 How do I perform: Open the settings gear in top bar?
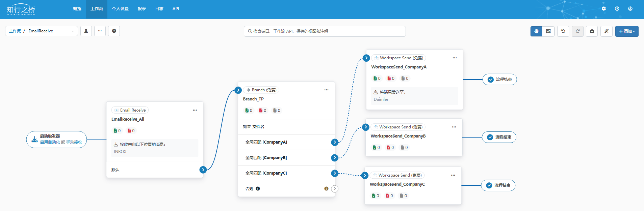click(x=604, y=9)
